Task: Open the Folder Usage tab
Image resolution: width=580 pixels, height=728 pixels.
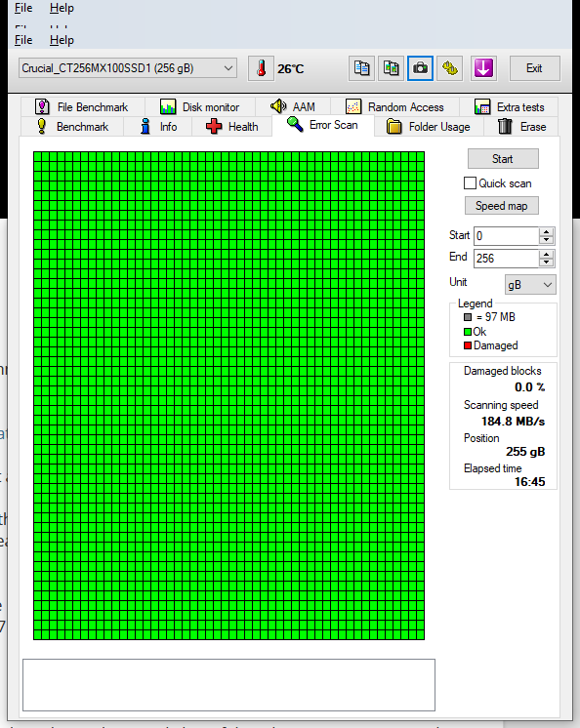Action: coord(428,127)
